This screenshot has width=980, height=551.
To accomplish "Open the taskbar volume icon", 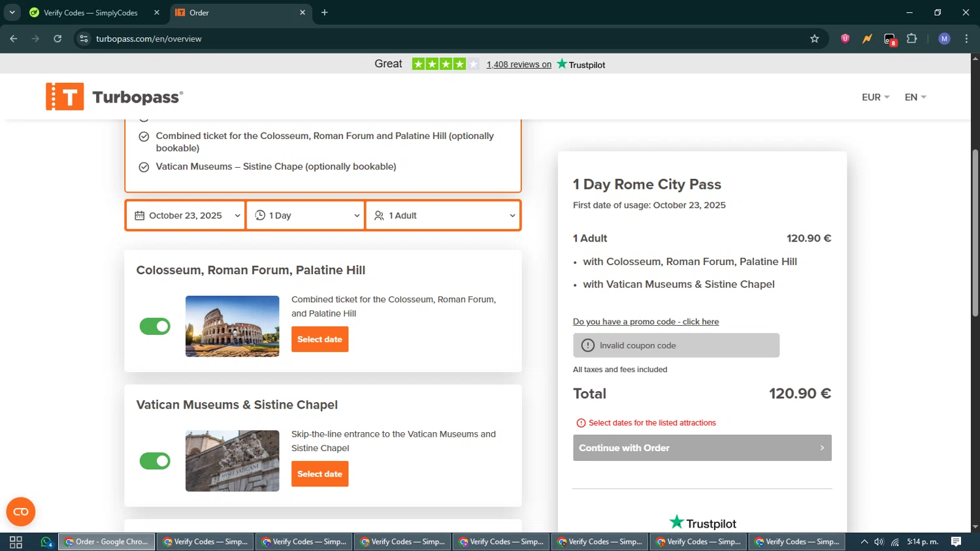I will (879, 542).
